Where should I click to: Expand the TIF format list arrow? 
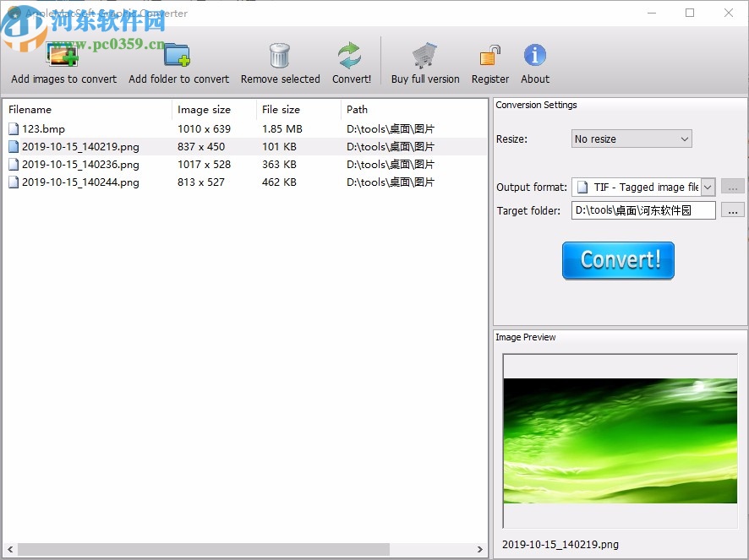(x=707, y=187)
